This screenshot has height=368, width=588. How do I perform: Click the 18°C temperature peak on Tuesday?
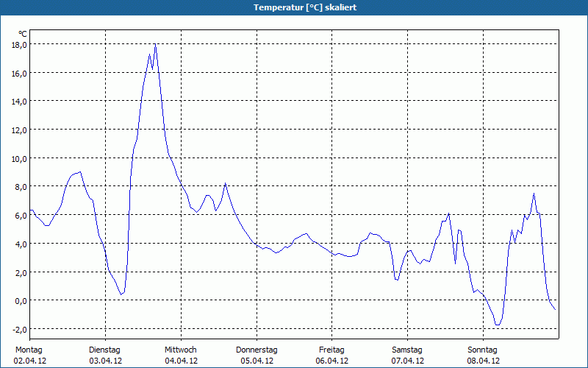point(155,44)
